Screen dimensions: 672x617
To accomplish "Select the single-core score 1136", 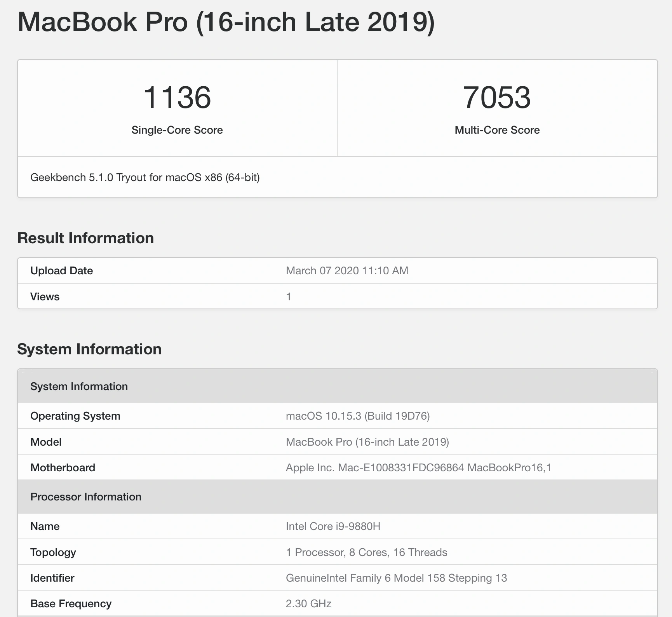I will pyautogui.click(x=177, y=97).
